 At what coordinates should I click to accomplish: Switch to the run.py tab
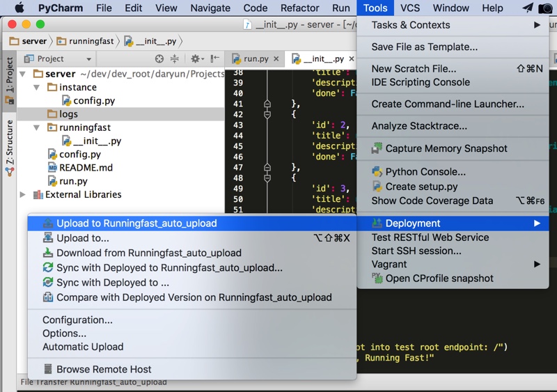256,58
